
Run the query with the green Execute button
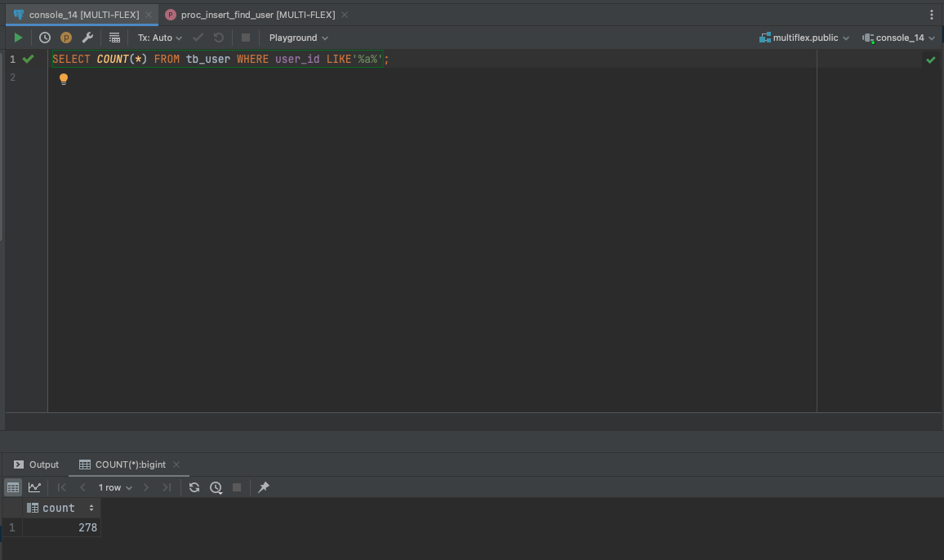click(18, 38)
